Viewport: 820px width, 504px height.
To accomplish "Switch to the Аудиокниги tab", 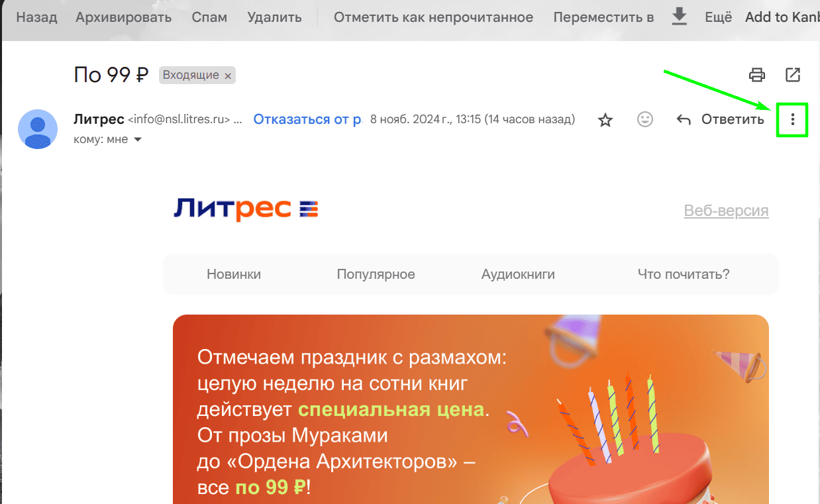I will click(518, 274).
